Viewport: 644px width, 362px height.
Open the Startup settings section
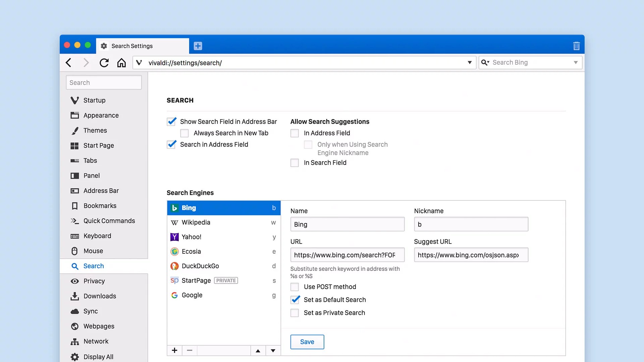click(x=94, y=100)
